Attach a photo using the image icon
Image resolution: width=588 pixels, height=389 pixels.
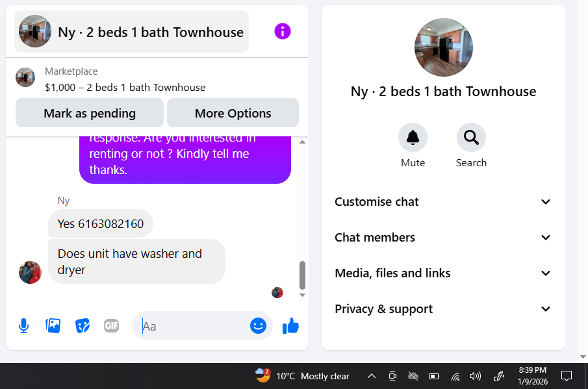(x=53, y=325)
